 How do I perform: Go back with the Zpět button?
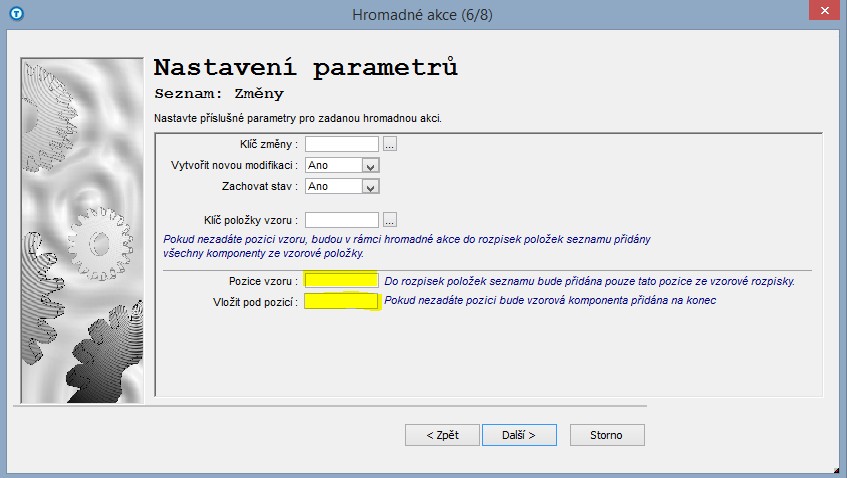point(435,435)
